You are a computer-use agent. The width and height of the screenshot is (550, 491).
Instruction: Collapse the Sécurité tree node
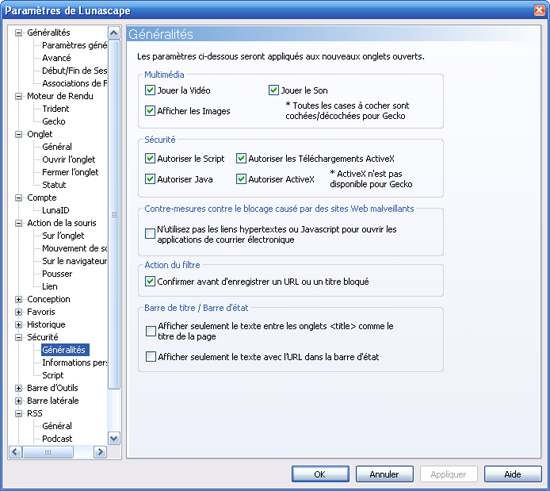pyautogui.click(x=19, y=337)
